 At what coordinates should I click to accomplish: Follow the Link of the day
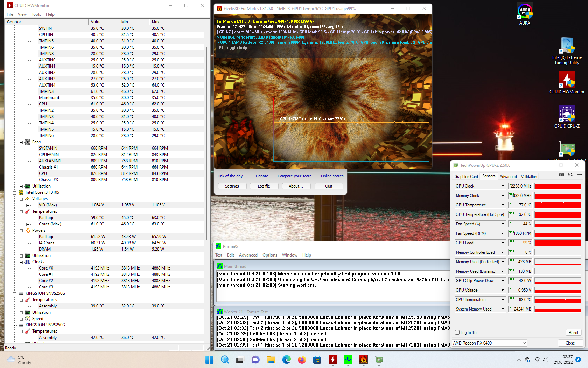tap(230, 176)
